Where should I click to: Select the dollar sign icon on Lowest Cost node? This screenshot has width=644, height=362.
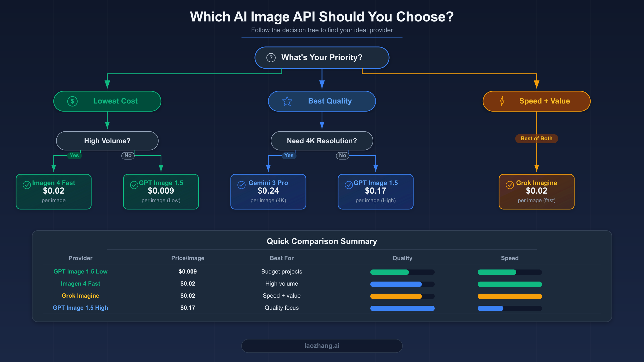(72, 101)
